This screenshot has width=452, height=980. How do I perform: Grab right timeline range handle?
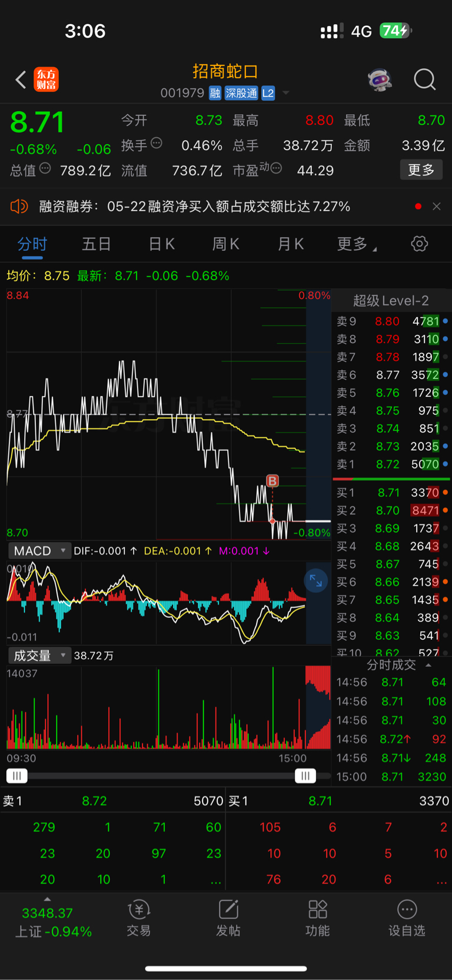305,776
